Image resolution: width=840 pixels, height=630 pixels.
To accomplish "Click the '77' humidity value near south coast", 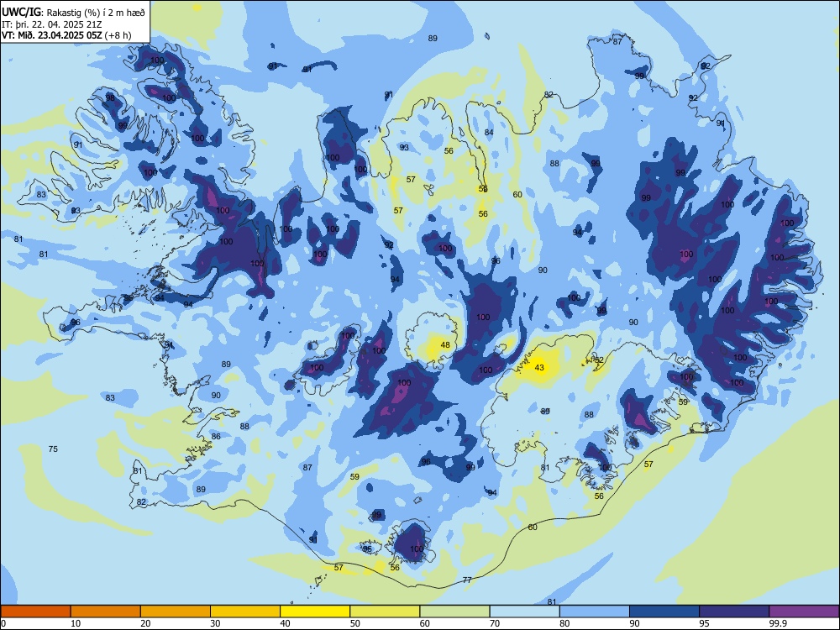I will [x=467, y=580].
